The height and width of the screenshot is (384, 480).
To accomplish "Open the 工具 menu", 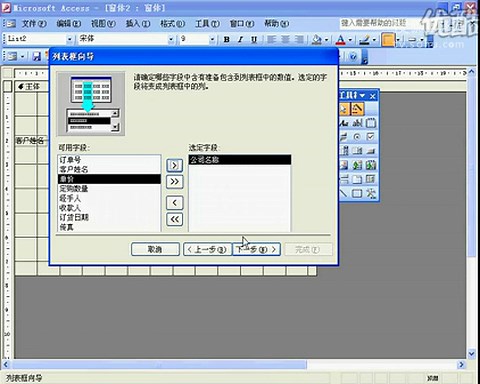I will [207, 24].
